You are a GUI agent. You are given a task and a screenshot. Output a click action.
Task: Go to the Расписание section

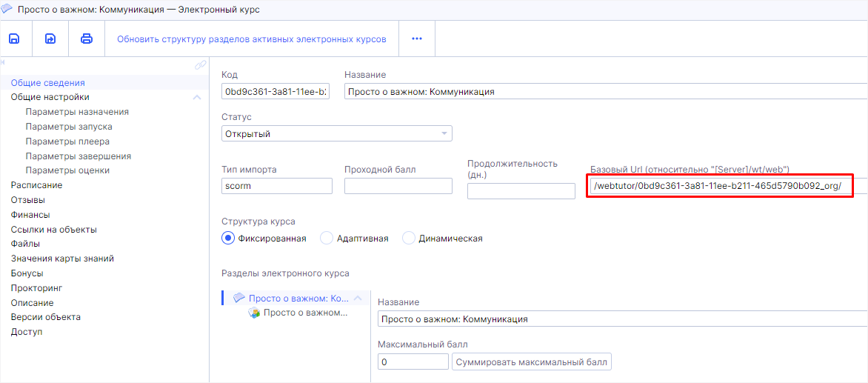tap(36, 185)
